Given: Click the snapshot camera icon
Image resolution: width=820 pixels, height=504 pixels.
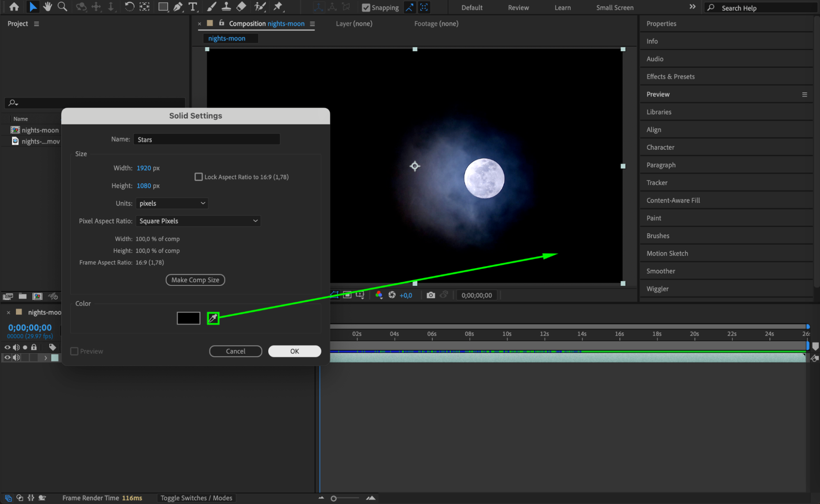Looking at the screenshot, I should [430, 295].
